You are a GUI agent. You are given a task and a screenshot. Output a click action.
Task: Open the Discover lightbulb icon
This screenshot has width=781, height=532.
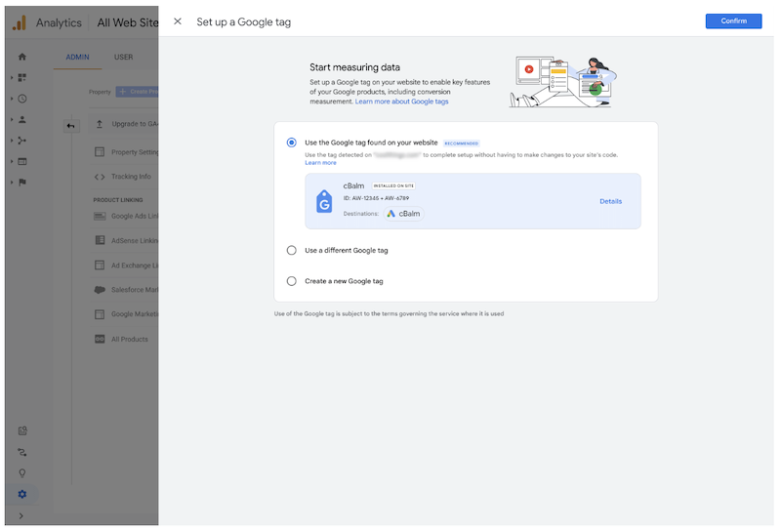tap(21, 473)
